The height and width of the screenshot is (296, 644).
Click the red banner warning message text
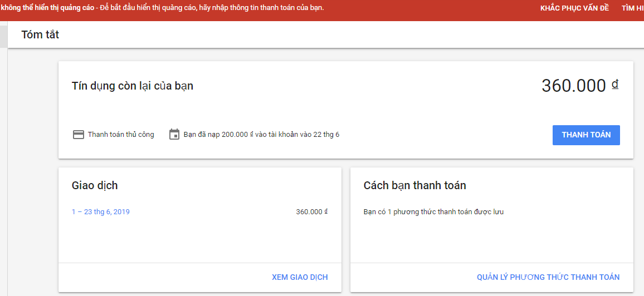pos(162,8)
